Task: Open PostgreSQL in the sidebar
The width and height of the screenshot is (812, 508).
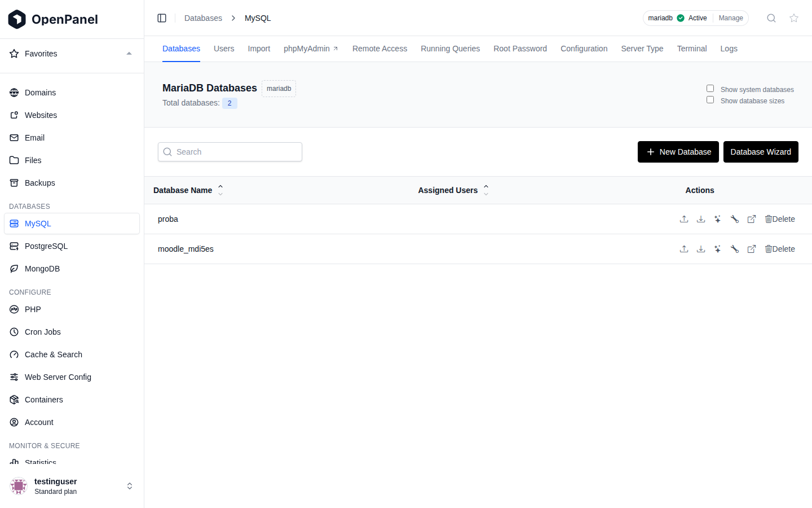Action: point(72,246)
